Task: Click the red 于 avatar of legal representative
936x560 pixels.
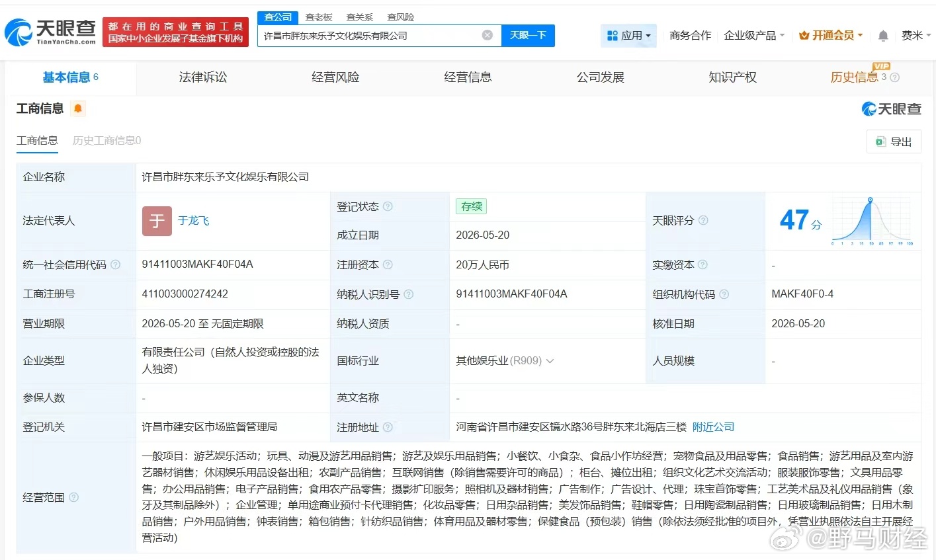Action: pyautogui.click(x=157, y=221)
